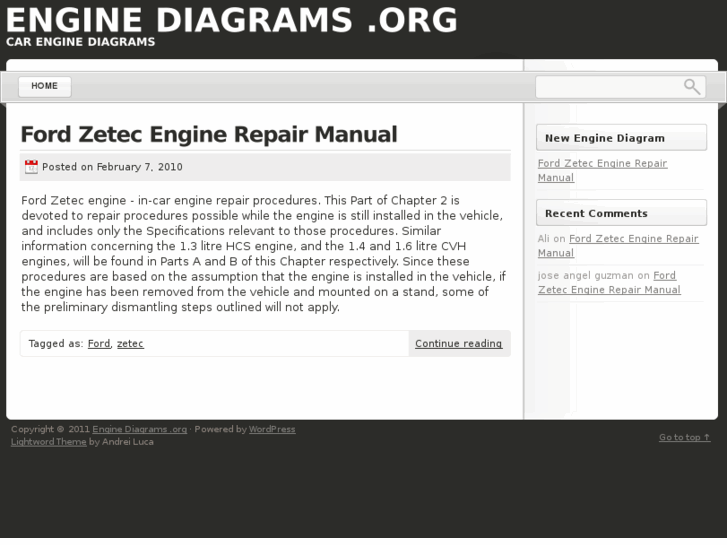727x545 pixels.
Task: Open the Ford Zetec Engine Repair Manual post title
Action: 209,135
